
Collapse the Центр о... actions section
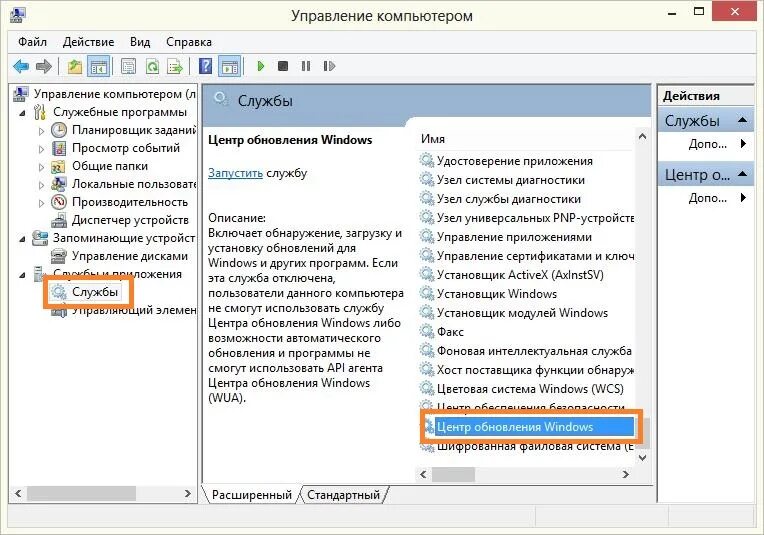[743, 173]
